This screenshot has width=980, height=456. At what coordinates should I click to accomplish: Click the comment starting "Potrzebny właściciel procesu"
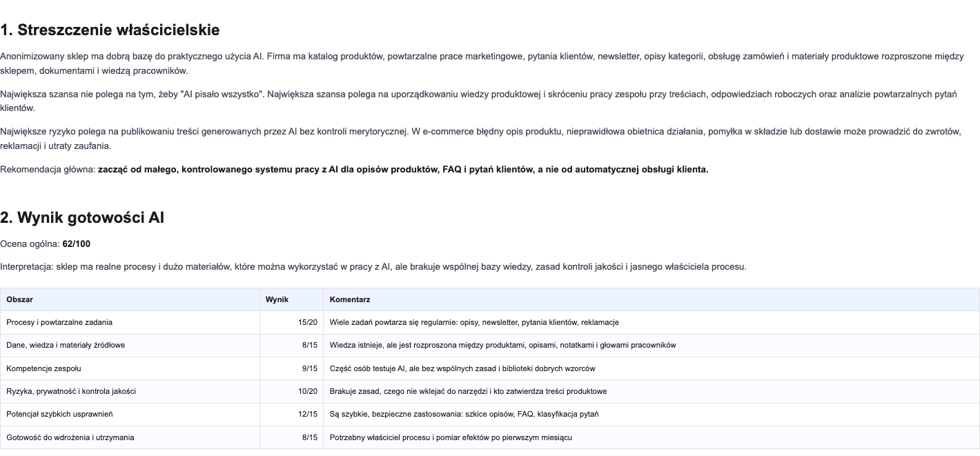451,437
